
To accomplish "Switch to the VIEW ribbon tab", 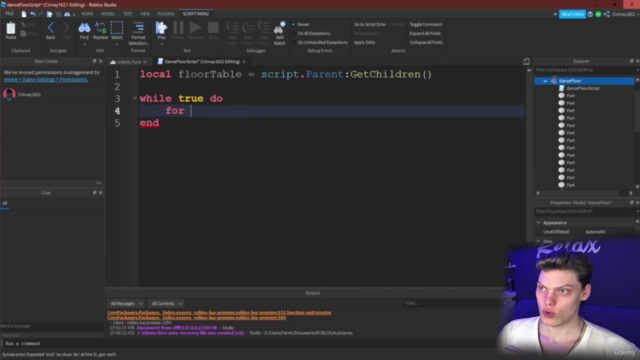I will (145, 14).
